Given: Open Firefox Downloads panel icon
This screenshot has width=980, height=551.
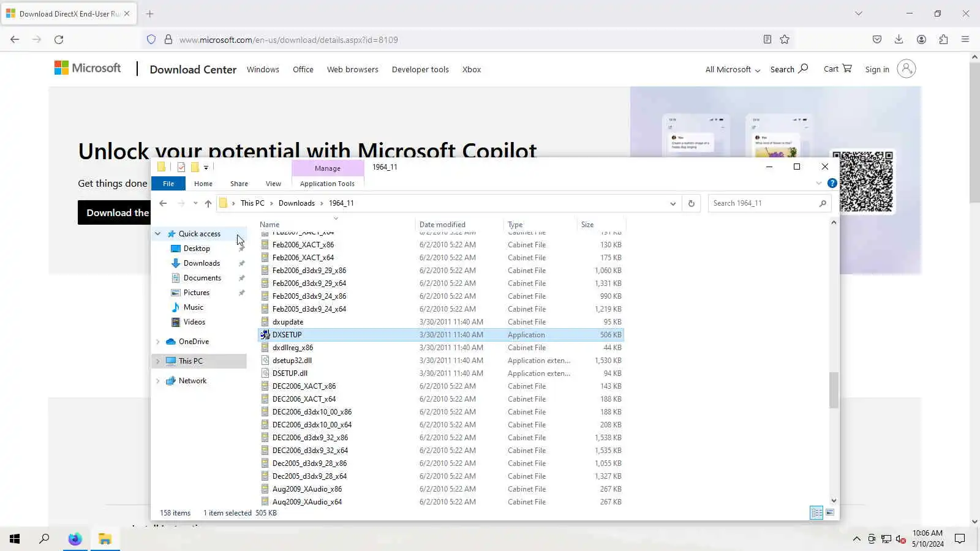Looking at the screenshot, I should (899, 40).
